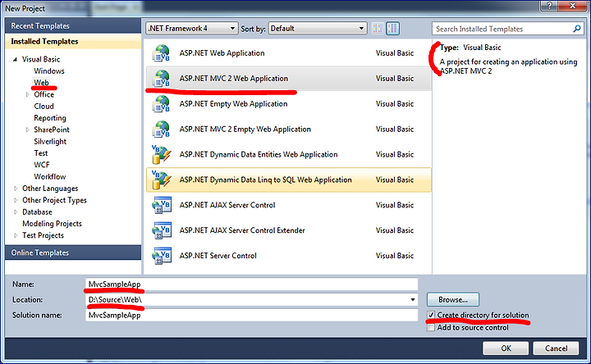The height and width of the screenshot is (364, 591).
Task: Click the ASP.NET Empty Web Application icon
Action: (x=162, y=103)
